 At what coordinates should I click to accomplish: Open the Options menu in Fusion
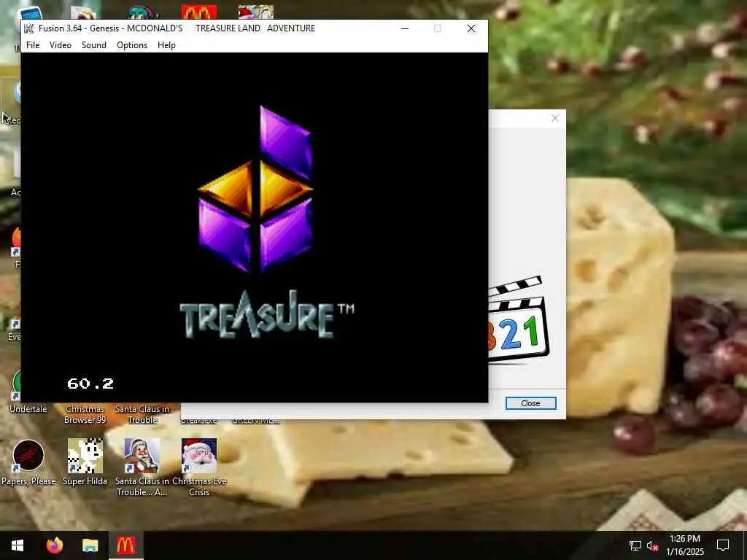(132, 44)
